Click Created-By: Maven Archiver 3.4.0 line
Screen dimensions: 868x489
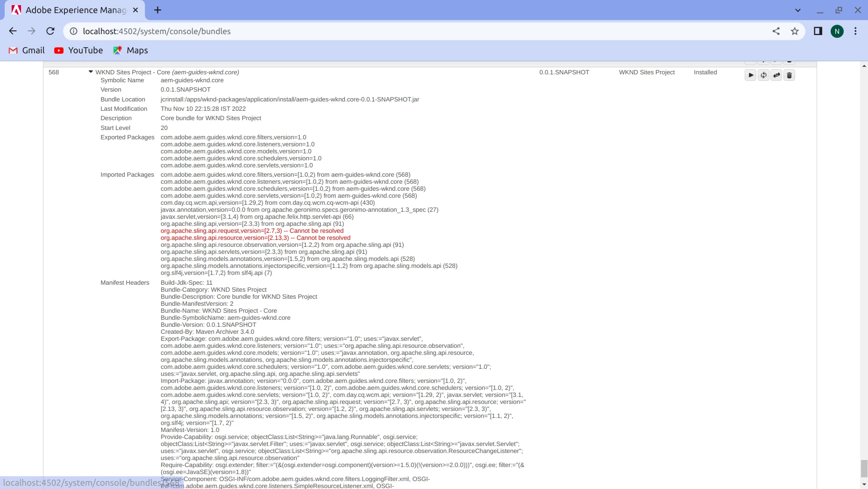pyautogui.click(x=207, y=332)
